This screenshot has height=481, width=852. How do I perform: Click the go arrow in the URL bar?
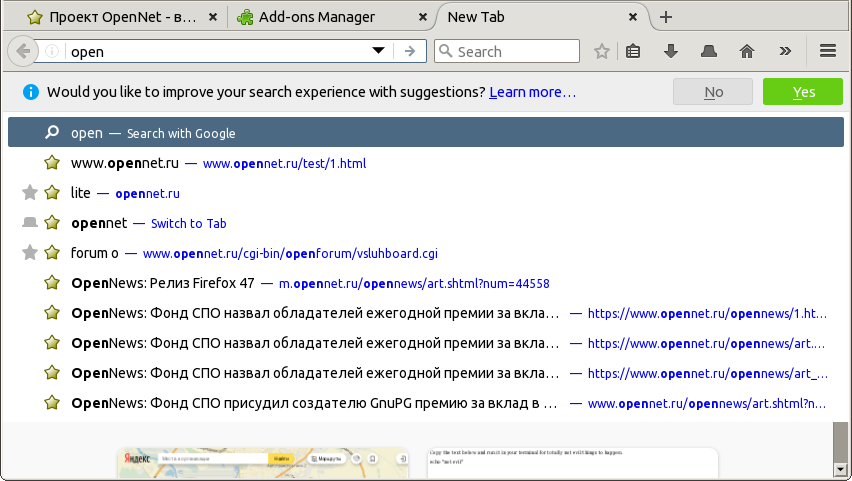[x=409, y=51]
